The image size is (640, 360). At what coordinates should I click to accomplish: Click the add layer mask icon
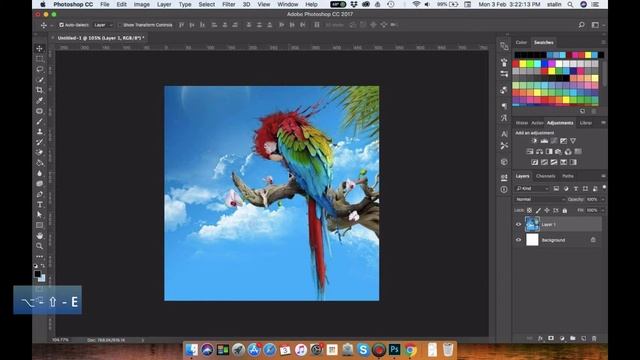click(x=551, y=338)
